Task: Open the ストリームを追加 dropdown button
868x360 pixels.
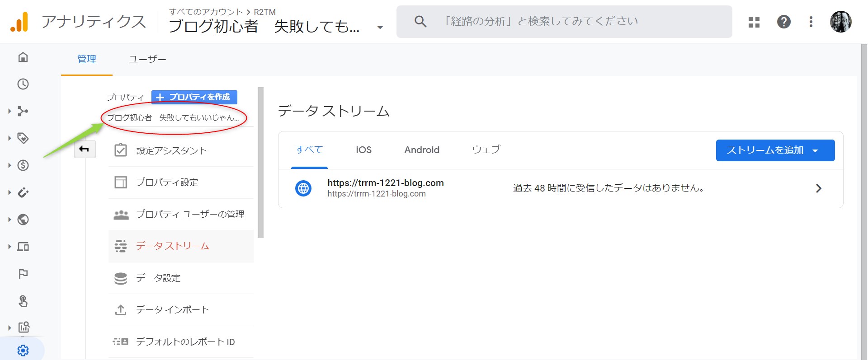Action: (775, 150)
